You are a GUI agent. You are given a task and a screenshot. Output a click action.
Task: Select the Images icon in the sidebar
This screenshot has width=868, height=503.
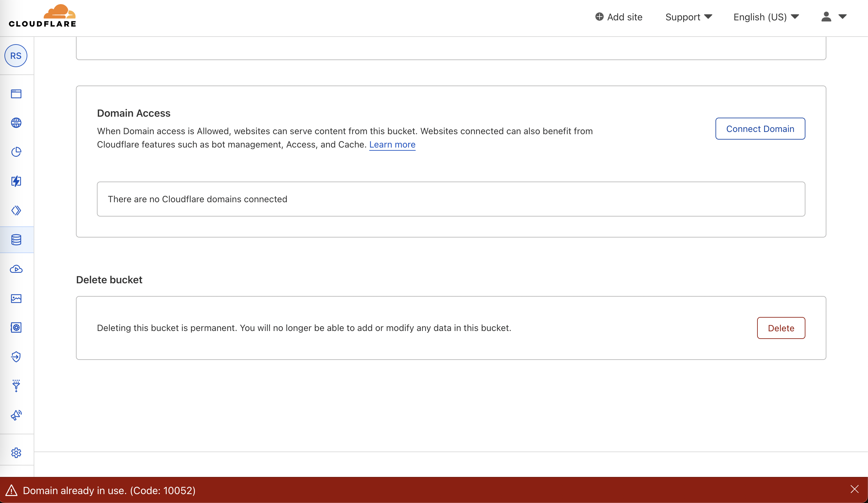16,299
